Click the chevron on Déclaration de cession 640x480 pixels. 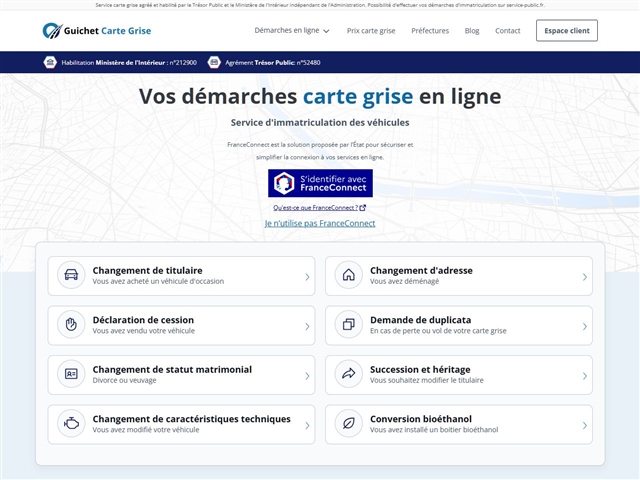(307, 327)
